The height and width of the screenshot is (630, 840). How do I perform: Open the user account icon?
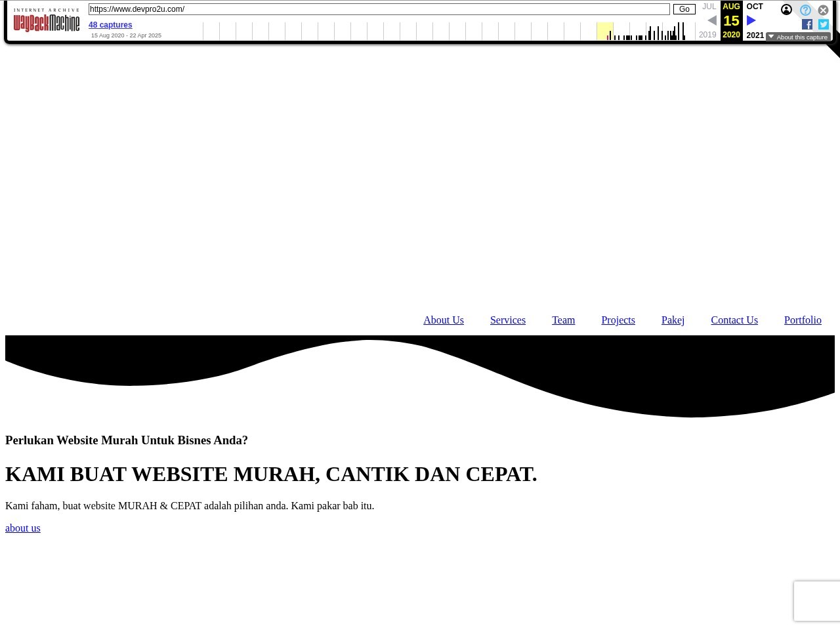click(786, 10)
